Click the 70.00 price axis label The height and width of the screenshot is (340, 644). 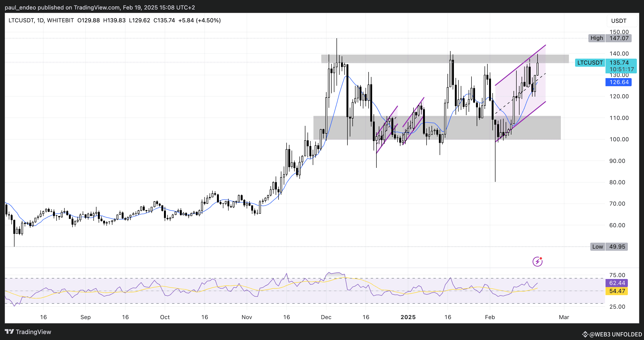click(617, 204)
